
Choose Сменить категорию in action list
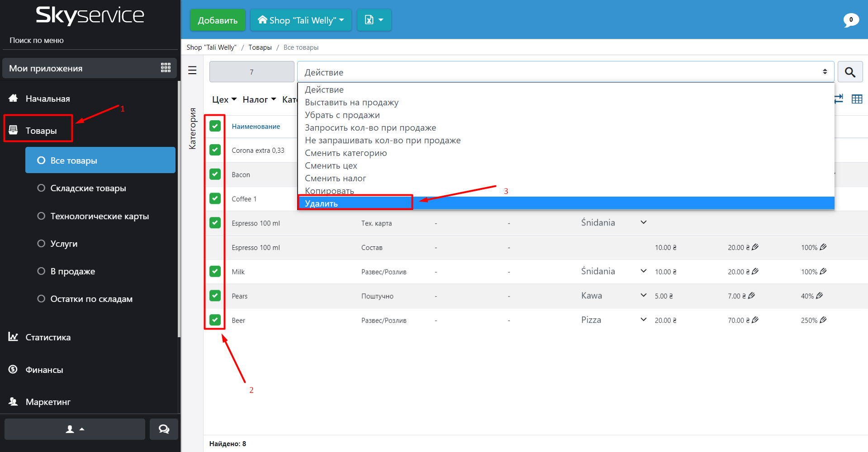(346, 153)
